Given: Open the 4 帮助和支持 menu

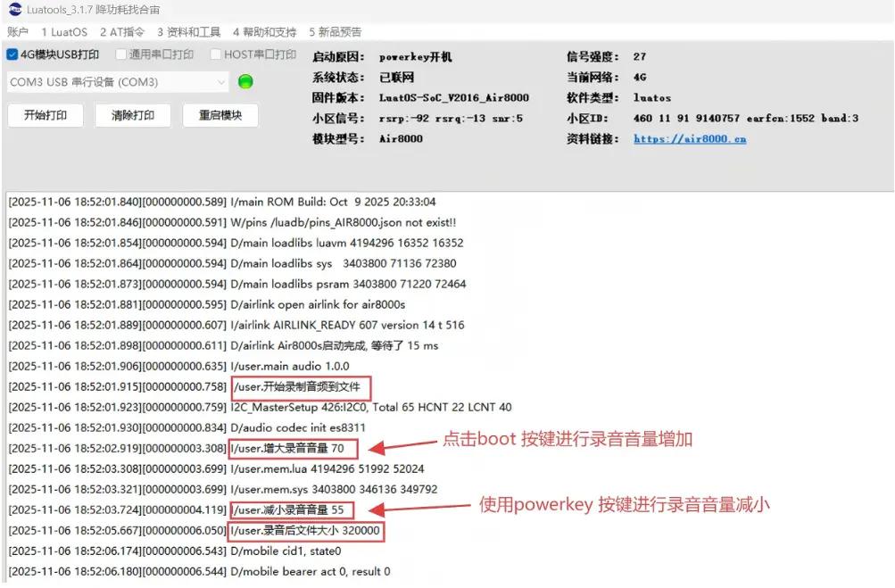Looking at the screenshot, I should click(265, 32).
